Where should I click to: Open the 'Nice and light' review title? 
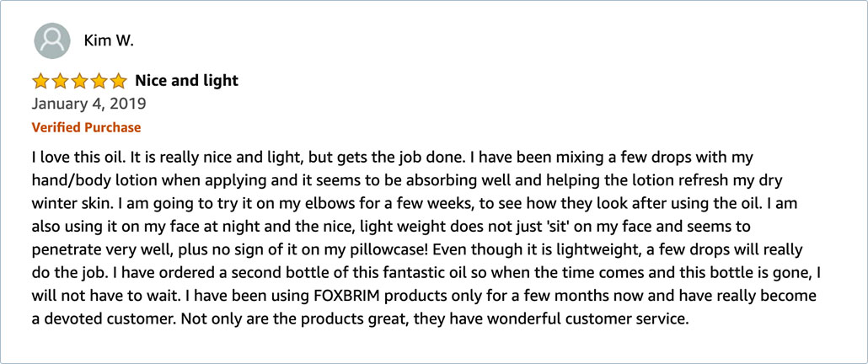pos(186,81)
